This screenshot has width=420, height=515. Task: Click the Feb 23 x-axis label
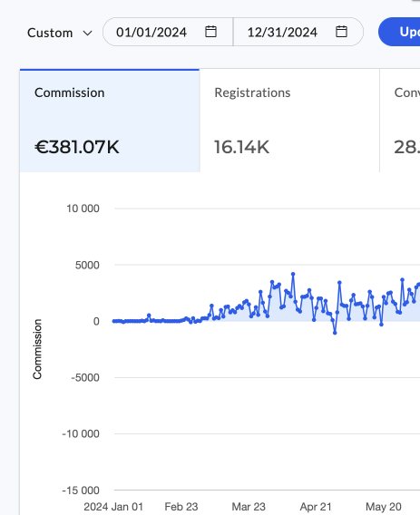click(181, 507)
